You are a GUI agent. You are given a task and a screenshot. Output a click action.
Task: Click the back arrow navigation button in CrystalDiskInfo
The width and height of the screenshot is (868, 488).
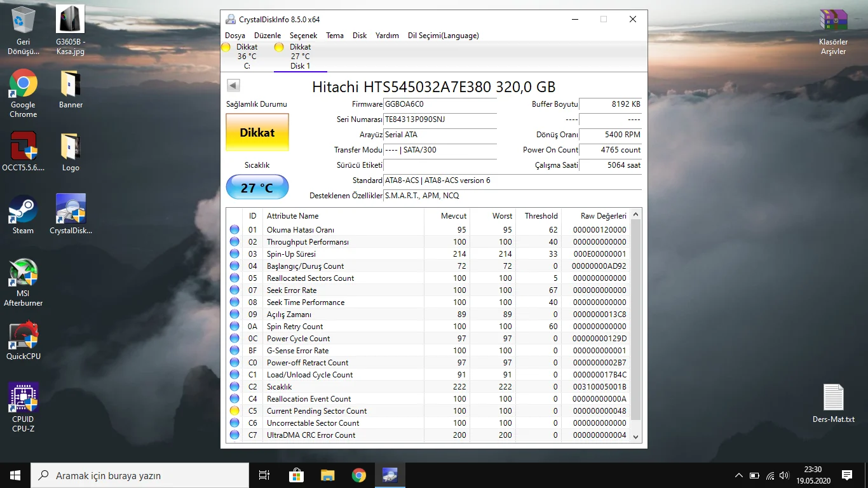[x=233, y=85]
